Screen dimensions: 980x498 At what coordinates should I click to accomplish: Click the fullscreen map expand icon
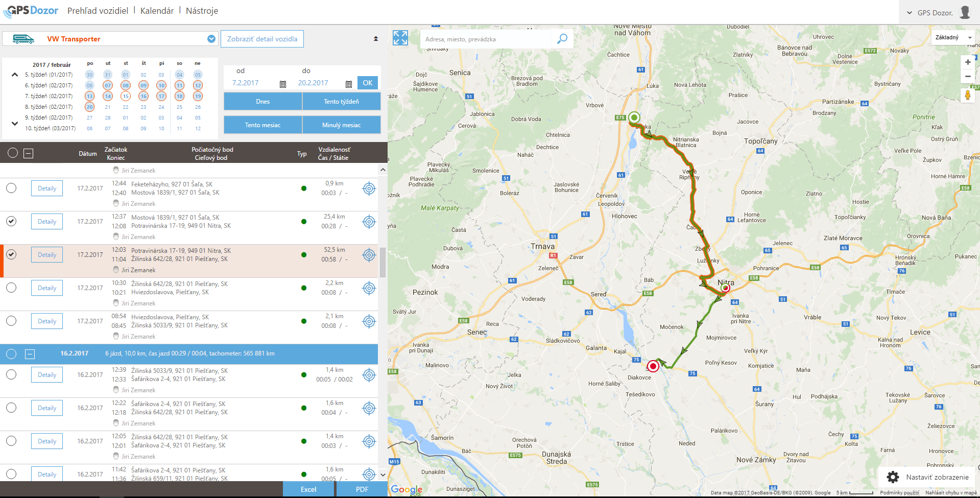[400, 38]
